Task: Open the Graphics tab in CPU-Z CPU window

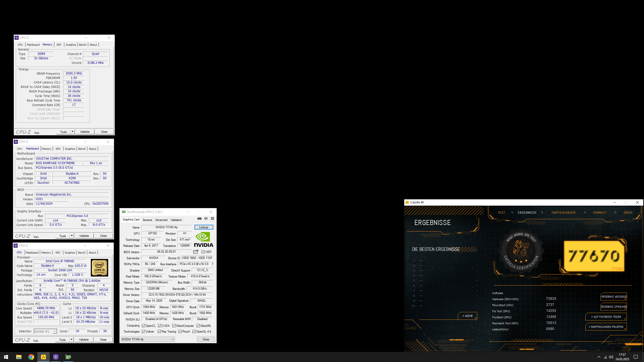Action: [x=70, y=253]
